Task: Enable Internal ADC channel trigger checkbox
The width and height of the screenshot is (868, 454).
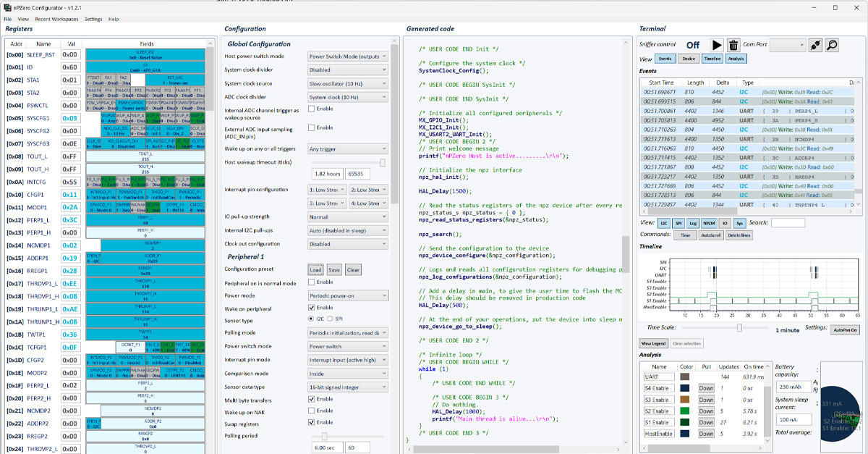Action: (312, 109)
